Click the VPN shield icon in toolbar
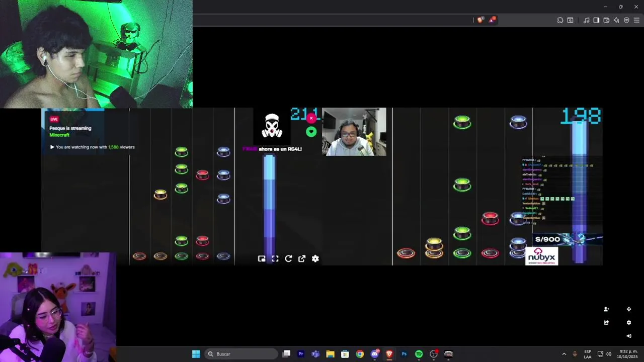The image size is (644, 362). (x=626, y=20)
